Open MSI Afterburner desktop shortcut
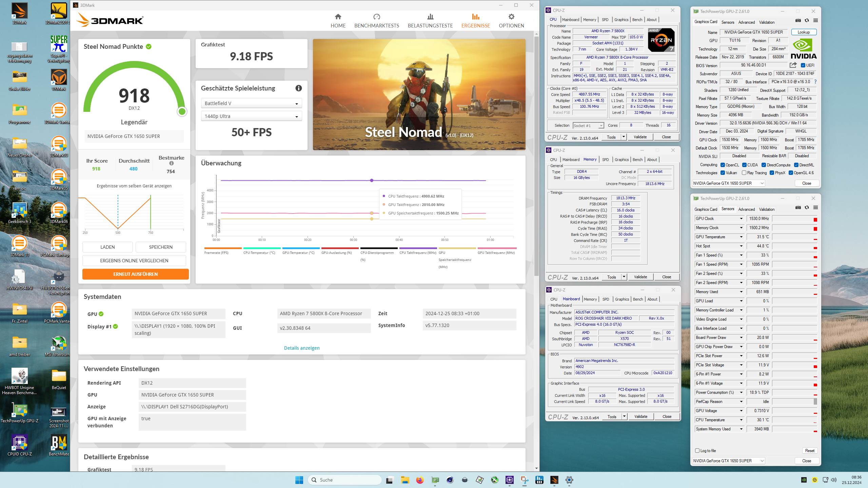 coord(59,346)
